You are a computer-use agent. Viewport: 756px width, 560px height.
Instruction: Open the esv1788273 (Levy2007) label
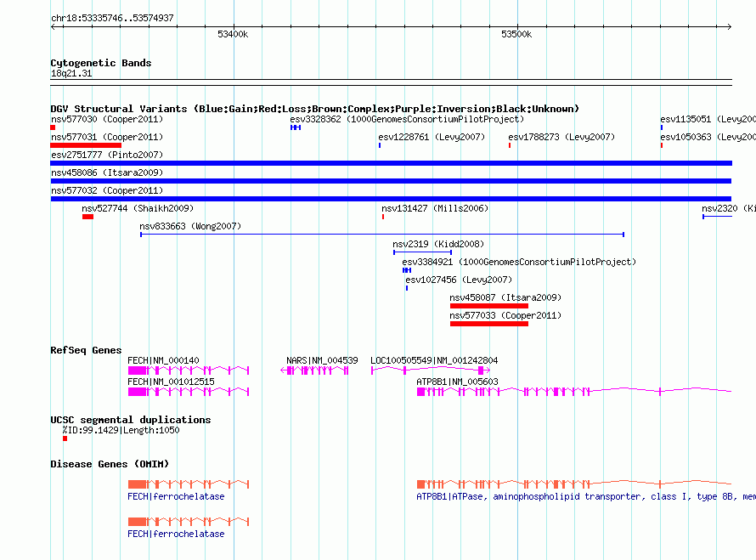coord(561,137)
